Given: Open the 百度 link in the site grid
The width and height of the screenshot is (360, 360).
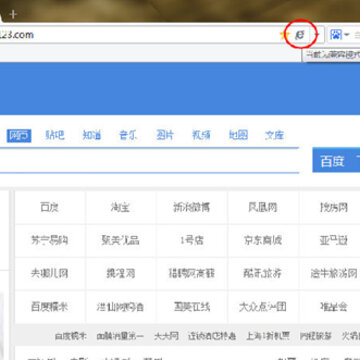Looking at the screenshot, I should point(50,207).
